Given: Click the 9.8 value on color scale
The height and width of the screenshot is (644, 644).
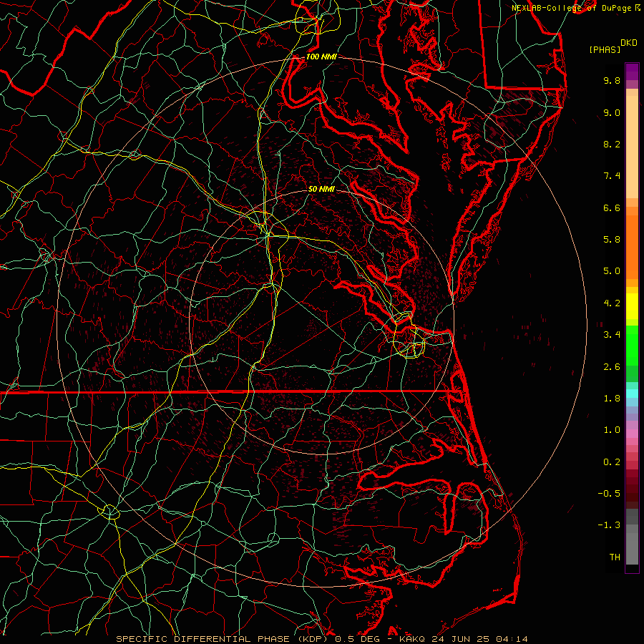Looking at the screenshot, I should [612, 81].
